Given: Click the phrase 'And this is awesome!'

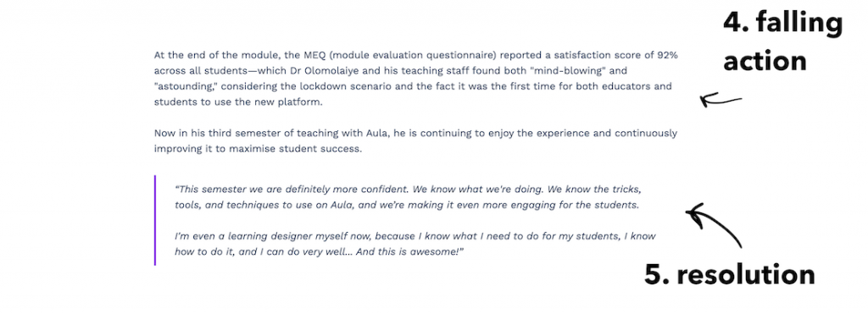Looking at the screenshot, I should point(409,252).
